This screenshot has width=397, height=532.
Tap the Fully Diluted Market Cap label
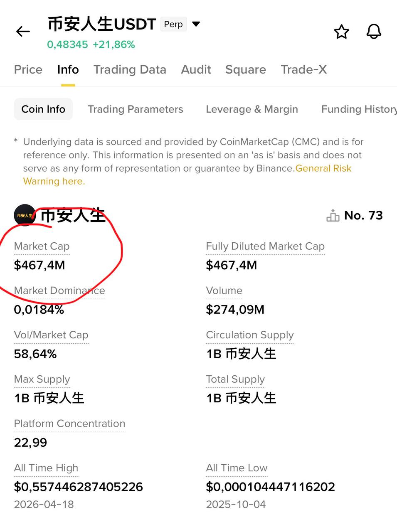pyautogui.click(x=265, y=246)
